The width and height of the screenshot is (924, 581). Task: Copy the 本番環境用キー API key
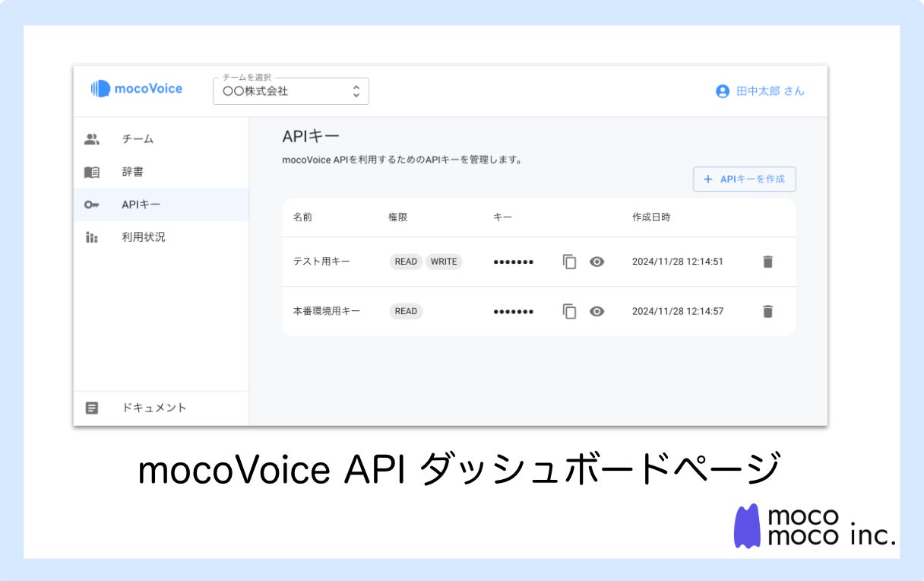(x=570, y=311)
